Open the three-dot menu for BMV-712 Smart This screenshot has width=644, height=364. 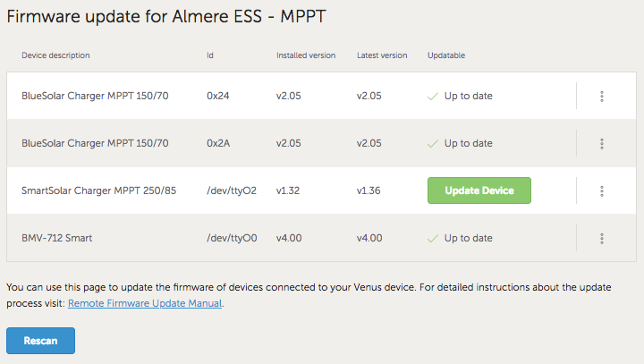coord(602,238)
